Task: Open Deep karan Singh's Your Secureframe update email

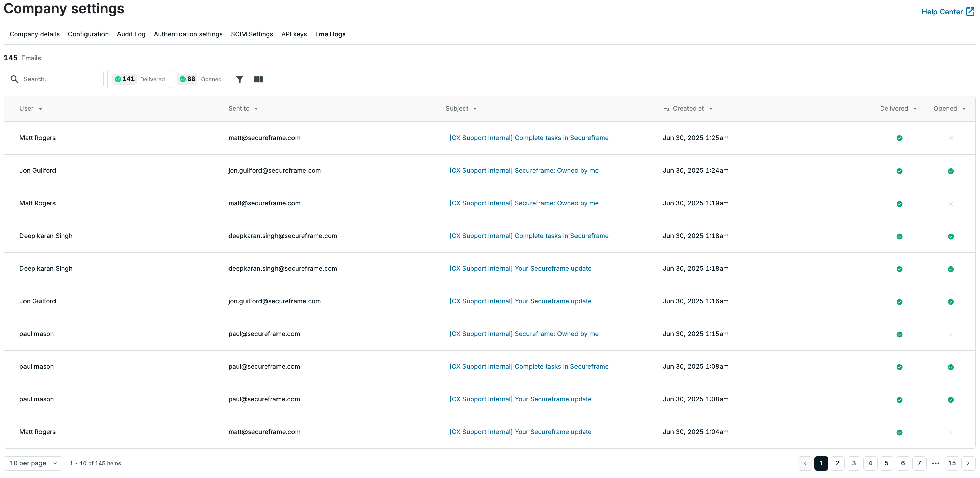Action: click(520, 269)
